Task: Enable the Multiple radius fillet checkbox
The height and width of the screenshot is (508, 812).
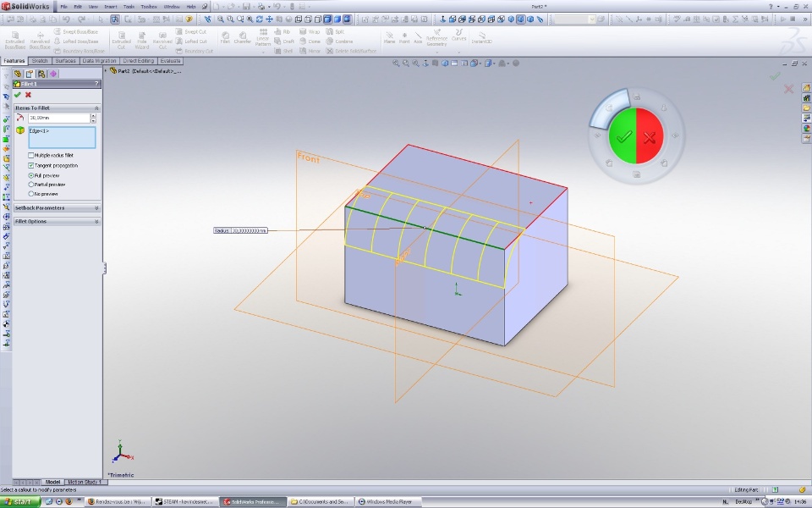Action: tap(30, 156)
